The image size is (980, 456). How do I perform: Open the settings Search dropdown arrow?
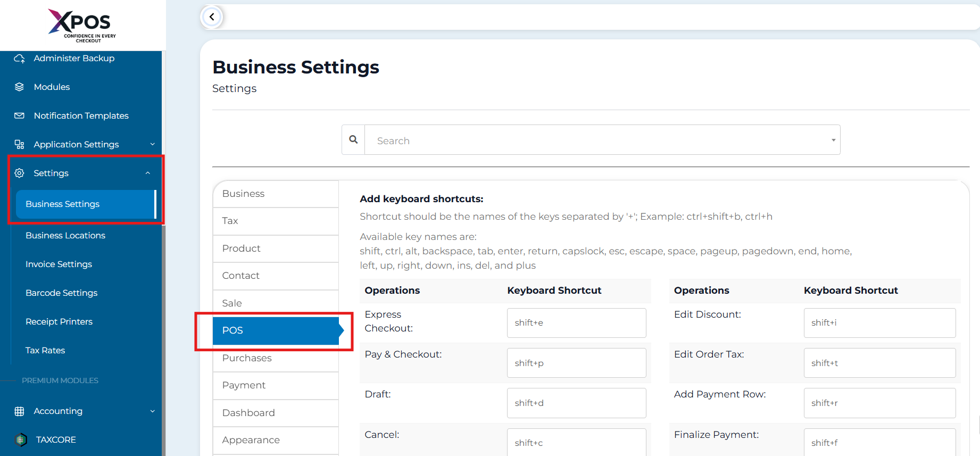click(x=833, y=140)
